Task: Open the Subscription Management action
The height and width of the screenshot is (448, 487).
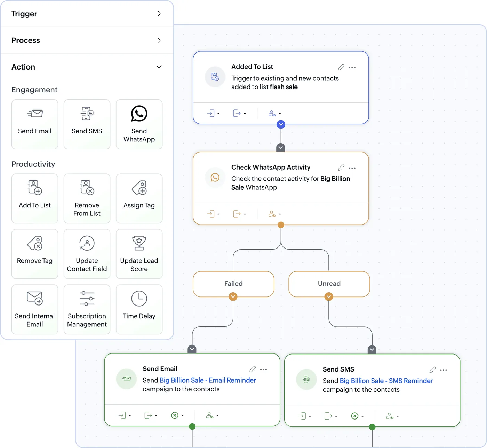Action: coord(87,309)
